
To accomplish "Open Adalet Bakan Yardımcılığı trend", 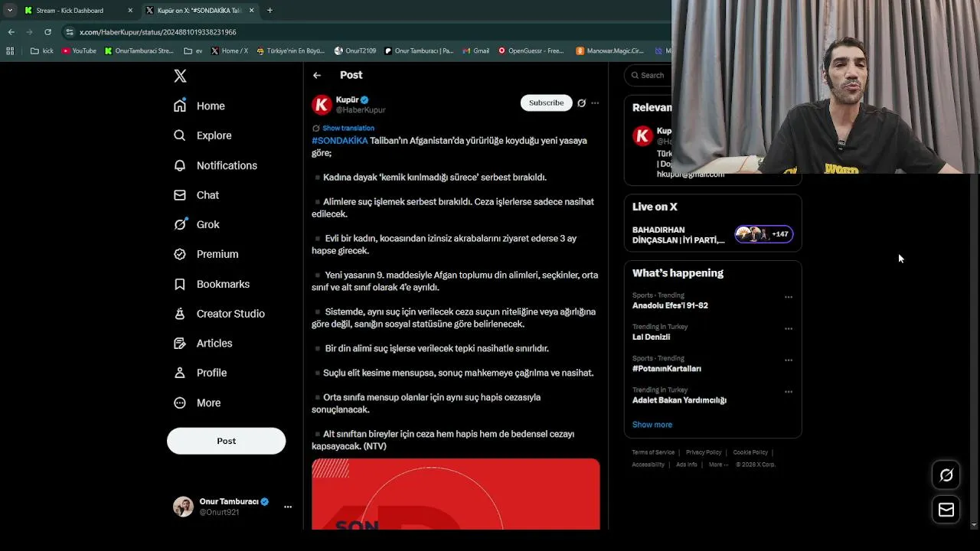I will [x=679, y=400].
